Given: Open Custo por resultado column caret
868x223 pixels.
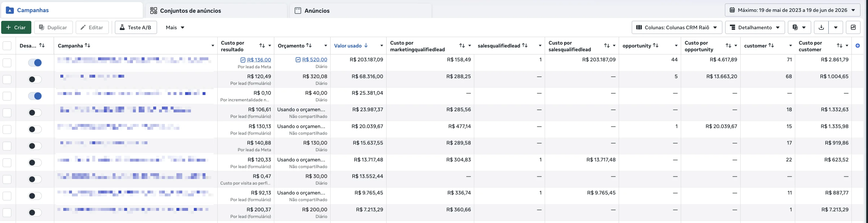Looking at the screenshot, I should [x=270, y=46].
